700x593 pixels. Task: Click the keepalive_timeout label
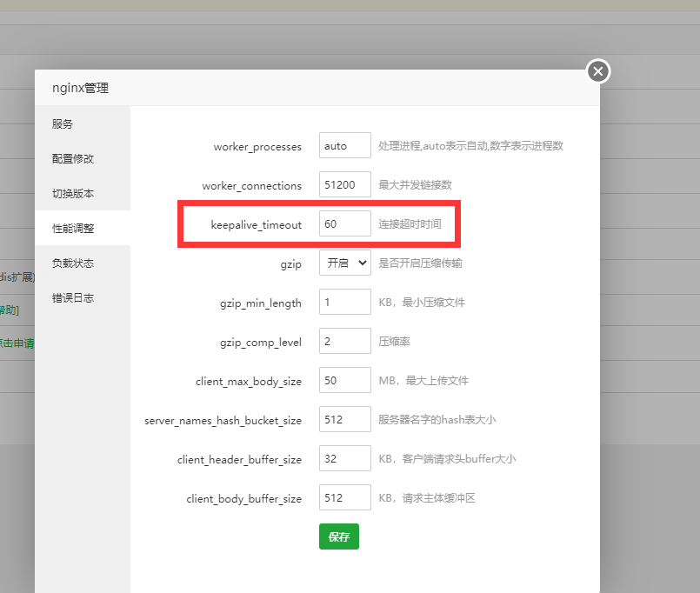click(257, 225)
